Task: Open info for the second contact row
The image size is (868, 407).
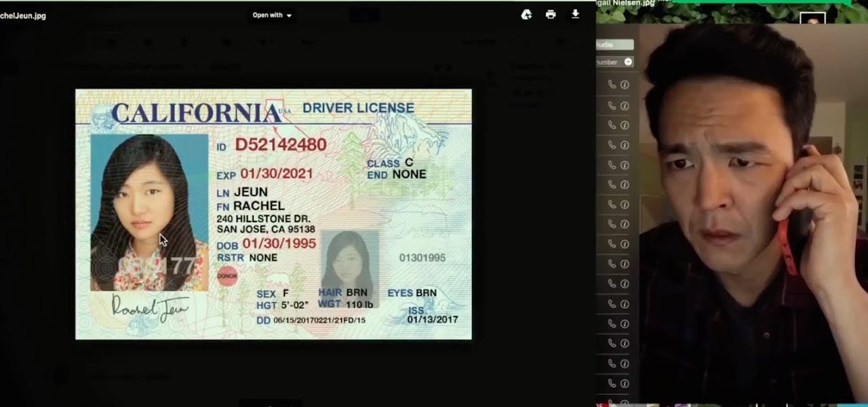Action: pyautogui.click(x=625, y=105)
